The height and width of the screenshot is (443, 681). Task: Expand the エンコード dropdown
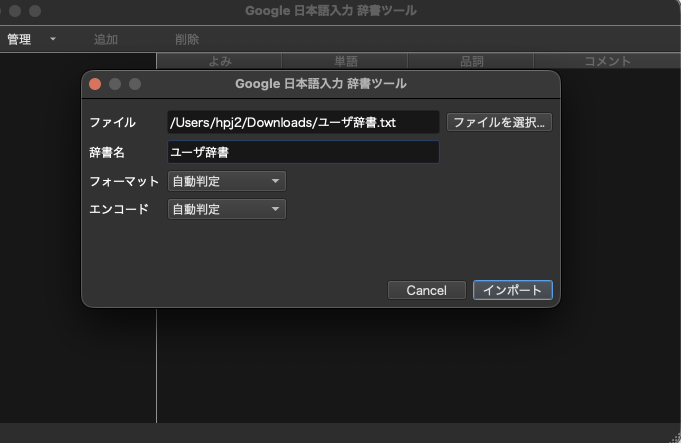click(x=226, y=209)
